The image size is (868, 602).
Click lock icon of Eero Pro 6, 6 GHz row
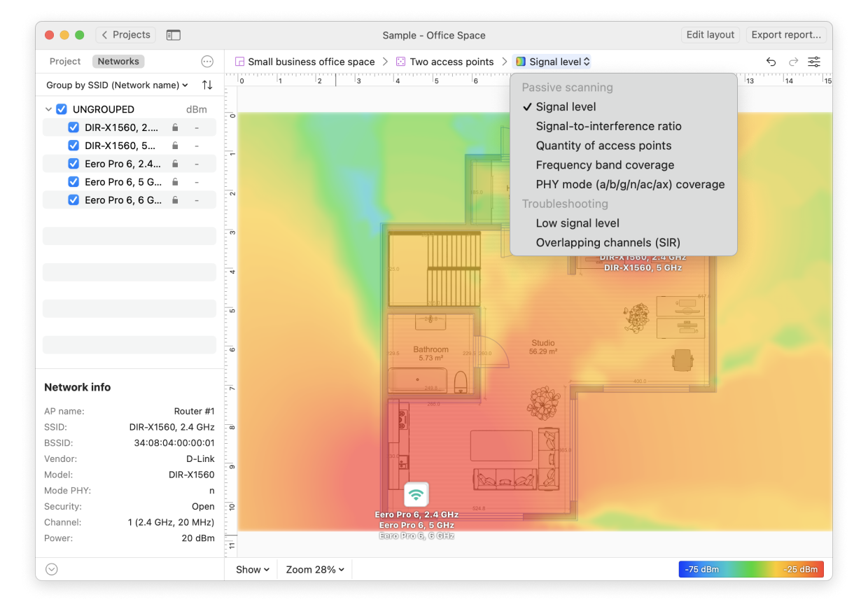pyautogui.click(x=175, y=200)
